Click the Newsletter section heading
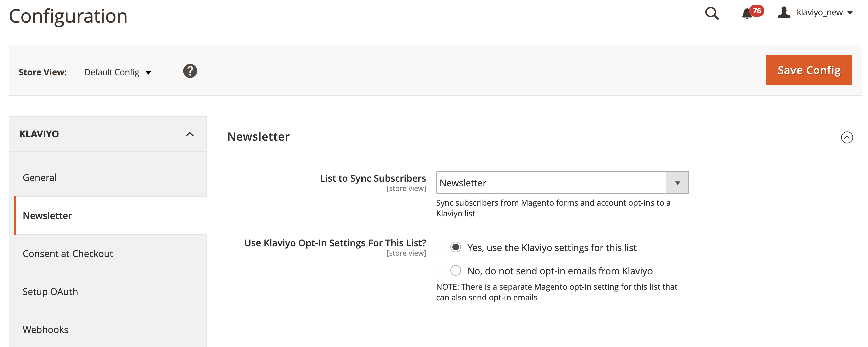868x347 pixels. pos(258,137)
